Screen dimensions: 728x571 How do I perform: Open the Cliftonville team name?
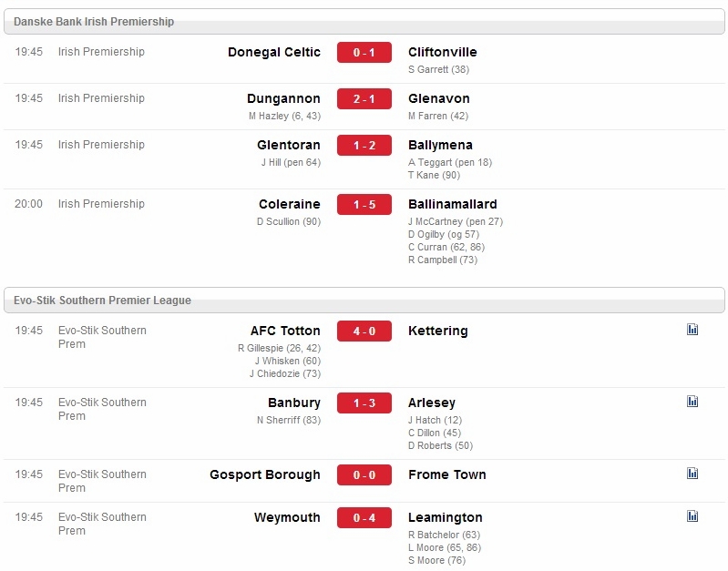point(443,52)
